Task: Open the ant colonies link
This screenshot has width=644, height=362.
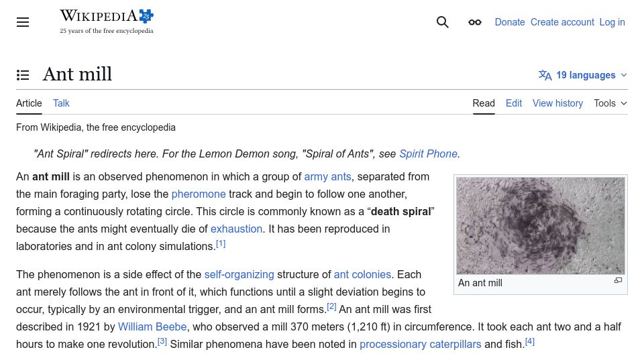Action: pos(362,274)
